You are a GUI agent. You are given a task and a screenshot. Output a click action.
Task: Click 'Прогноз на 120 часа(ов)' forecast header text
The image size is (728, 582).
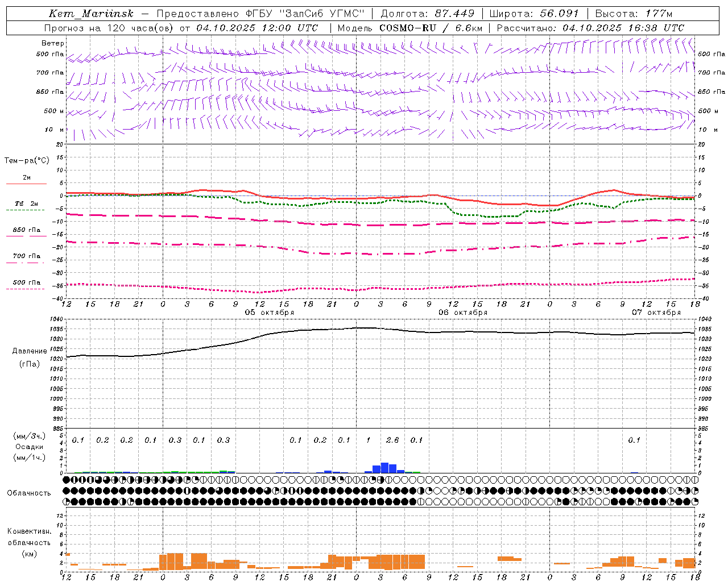(x=109, y=28)
